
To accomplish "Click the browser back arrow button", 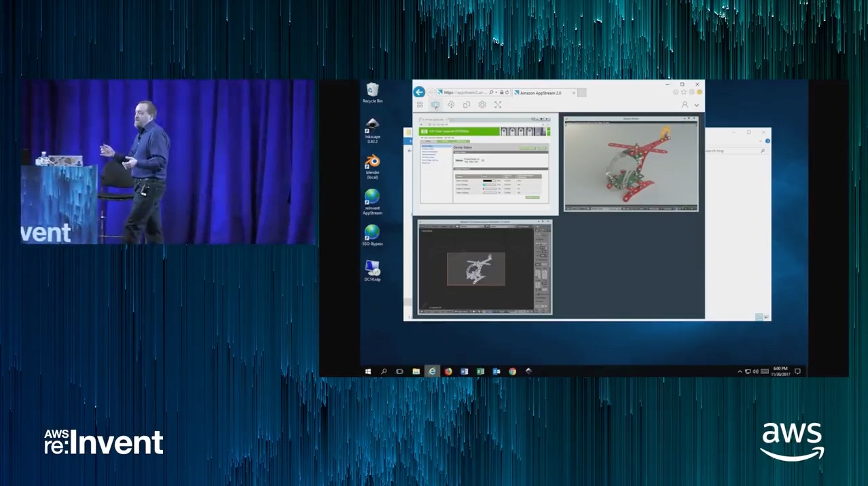I will tap(420, 92).
